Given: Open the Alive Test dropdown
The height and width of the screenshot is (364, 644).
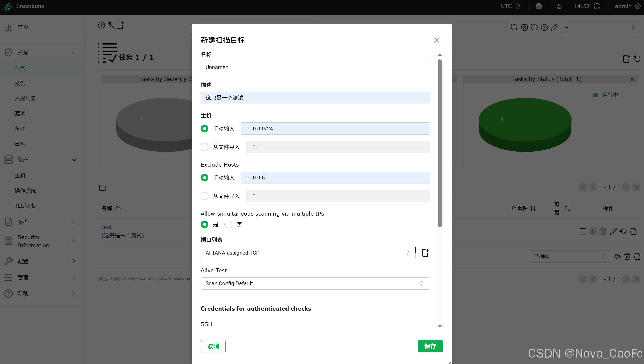Looking at the screenshot, I should click(x=315, y=283).
